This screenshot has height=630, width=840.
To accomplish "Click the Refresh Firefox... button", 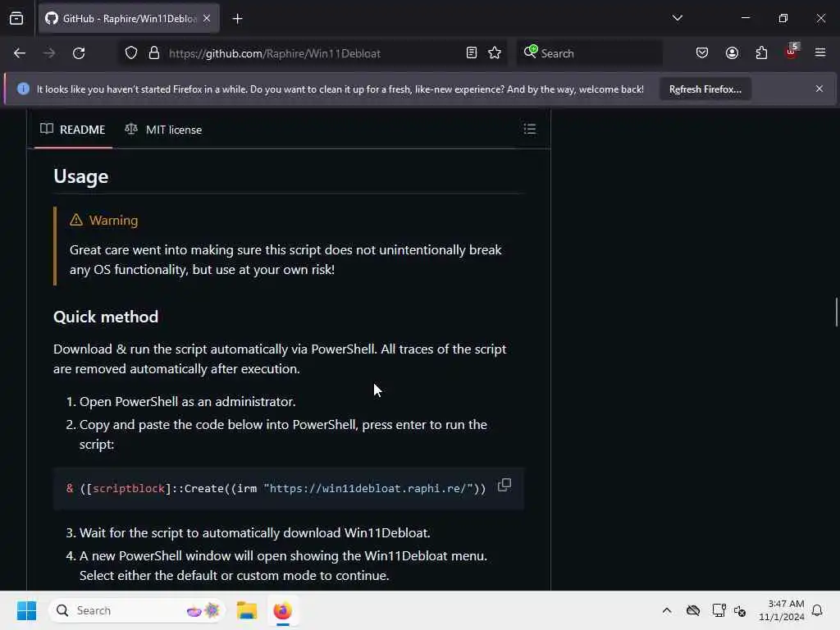I will 705,89.
